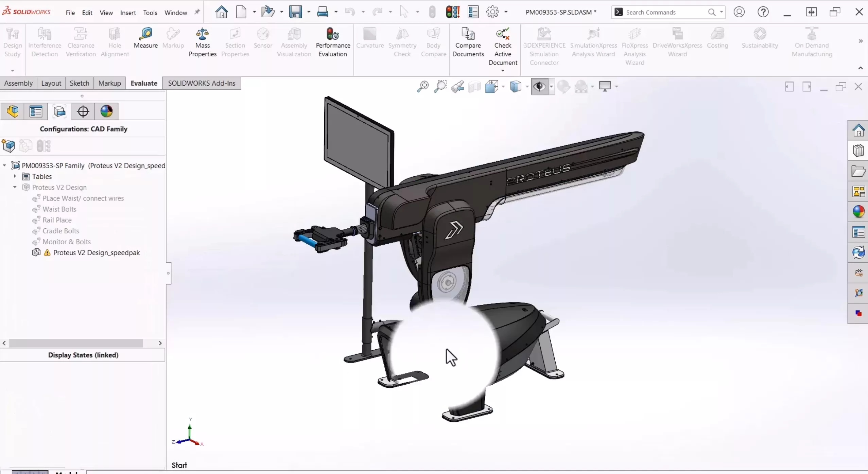Open Hide/Show Items dropdown arrow
The image size is (868, 474).
point(551,87)
